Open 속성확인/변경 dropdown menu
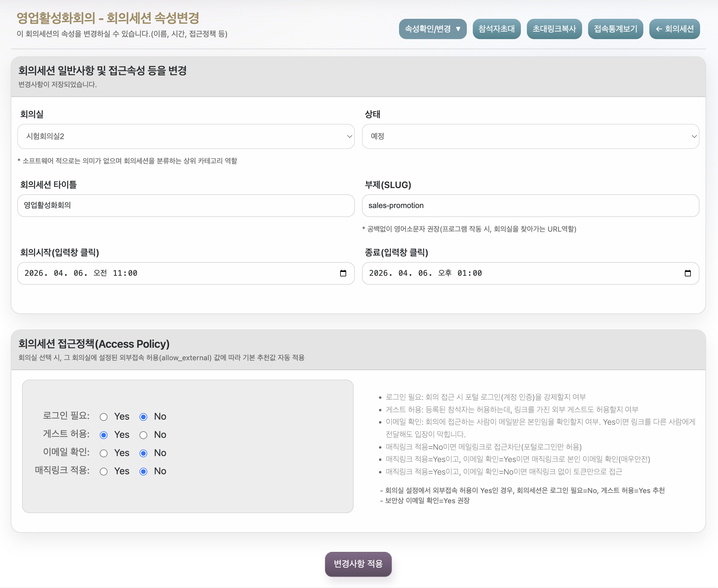Image resolution: width=718 pixels, height=588 pixels. pos(432,29)
